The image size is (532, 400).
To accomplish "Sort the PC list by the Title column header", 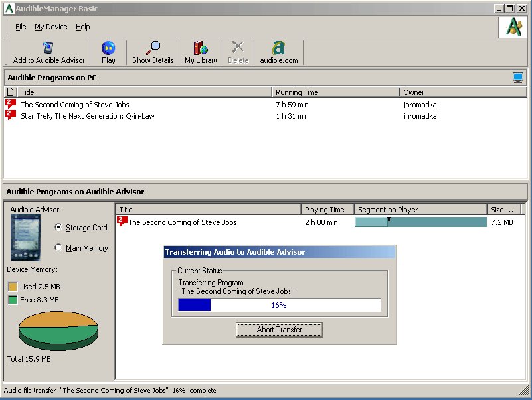I will point(145,92).
